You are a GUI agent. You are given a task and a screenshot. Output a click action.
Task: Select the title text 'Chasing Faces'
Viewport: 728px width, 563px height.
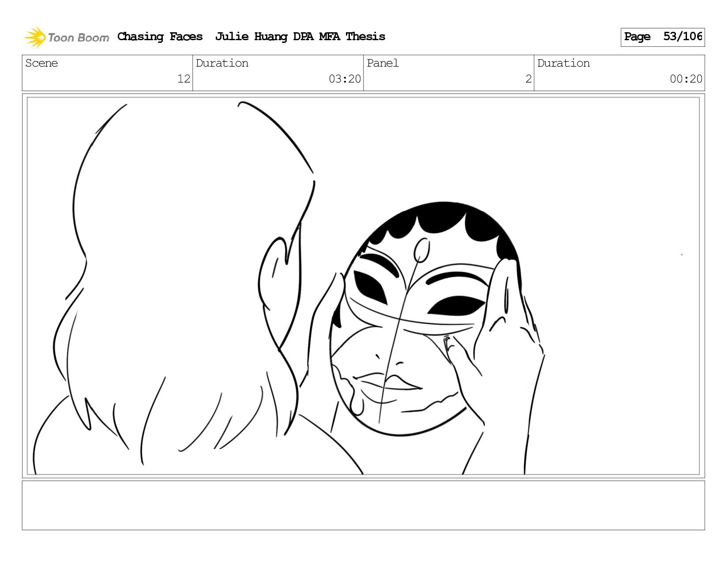[x=160, y=37]
